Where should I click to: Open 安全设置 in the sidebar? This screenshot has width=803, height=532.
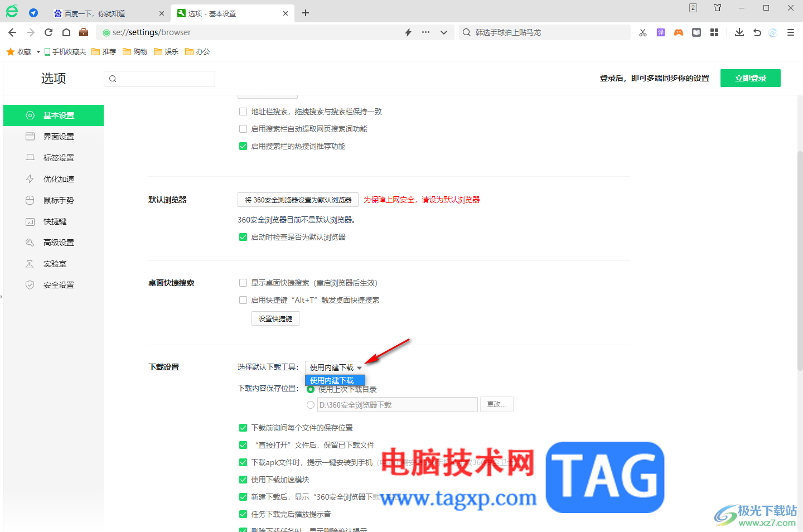54,285
